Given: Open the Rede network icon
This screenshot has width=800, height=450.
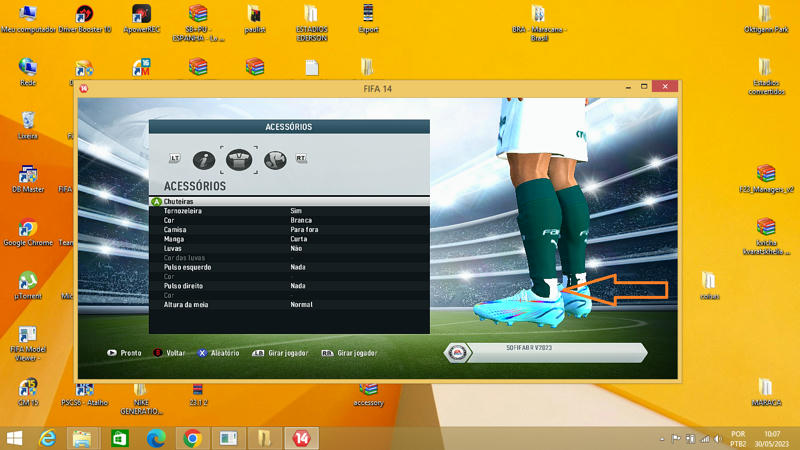Looking at the screenshot, I should pyautogui.click(x=28, y=72).
